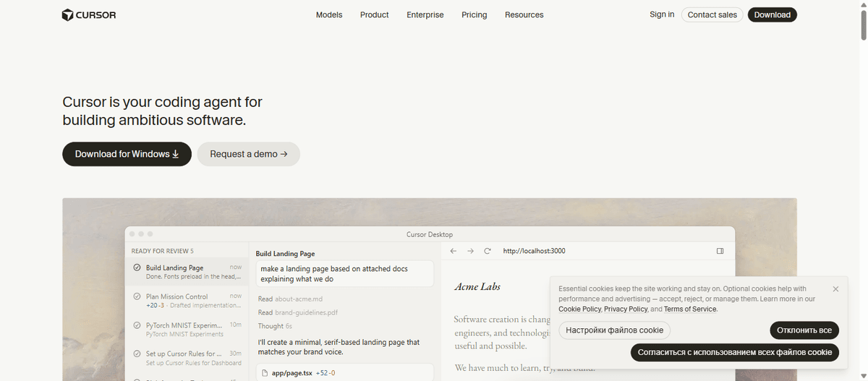The image size is (868, 381).
Task: Click the Настройки файлов cookie button
Action: tap(615, 330)
